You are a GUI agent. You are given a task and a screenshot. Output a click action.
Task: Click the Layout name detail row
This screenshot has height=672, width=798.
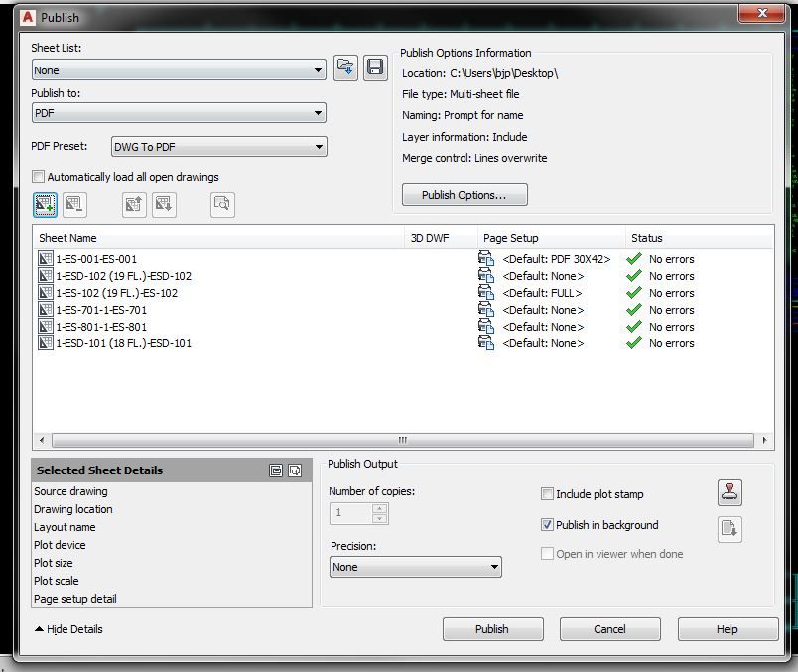point(172,527)
